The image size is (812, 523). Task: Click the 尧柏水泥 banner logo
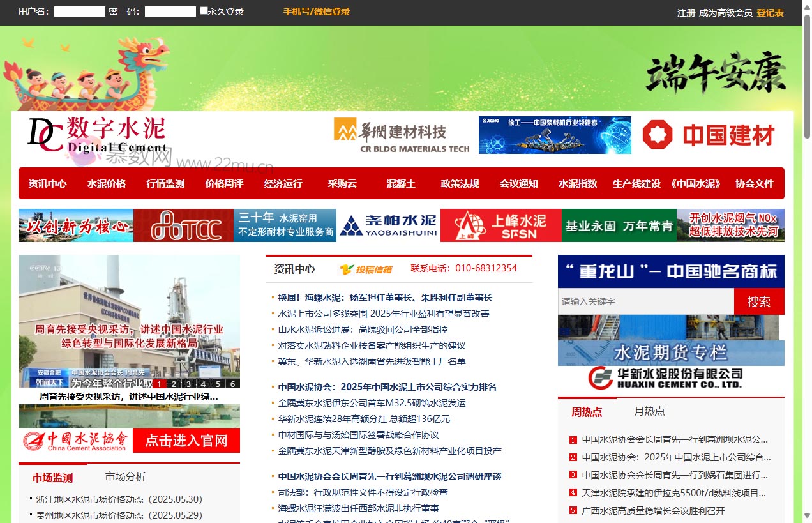pos(388,225)
